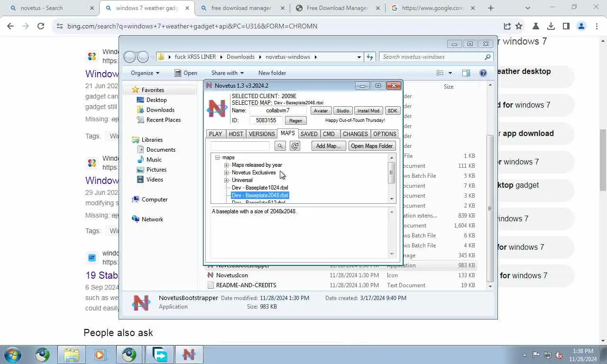Click the Chrome back arrow
This screenshot has height=364, width=607.
10,26
